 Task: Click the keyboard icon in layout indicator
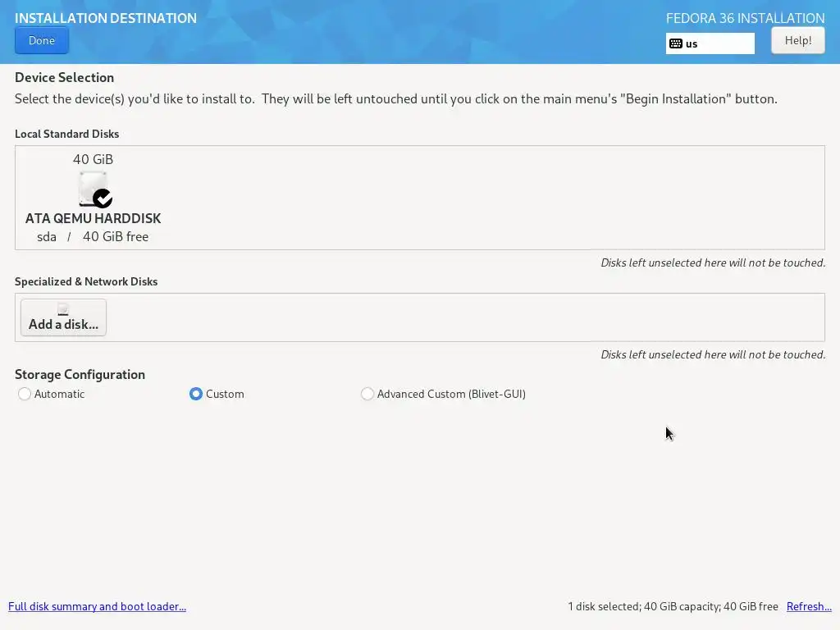click(676, 44)
